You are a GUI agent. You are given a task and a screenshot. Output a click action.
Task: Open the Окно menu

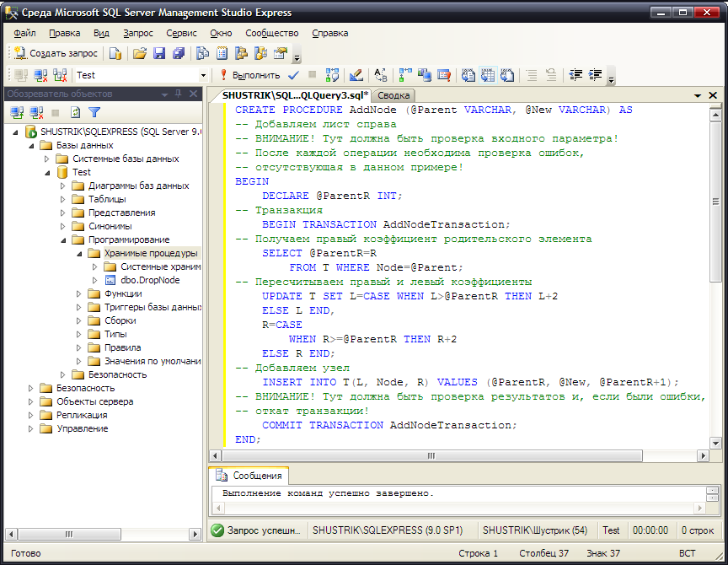coord(221,33)
